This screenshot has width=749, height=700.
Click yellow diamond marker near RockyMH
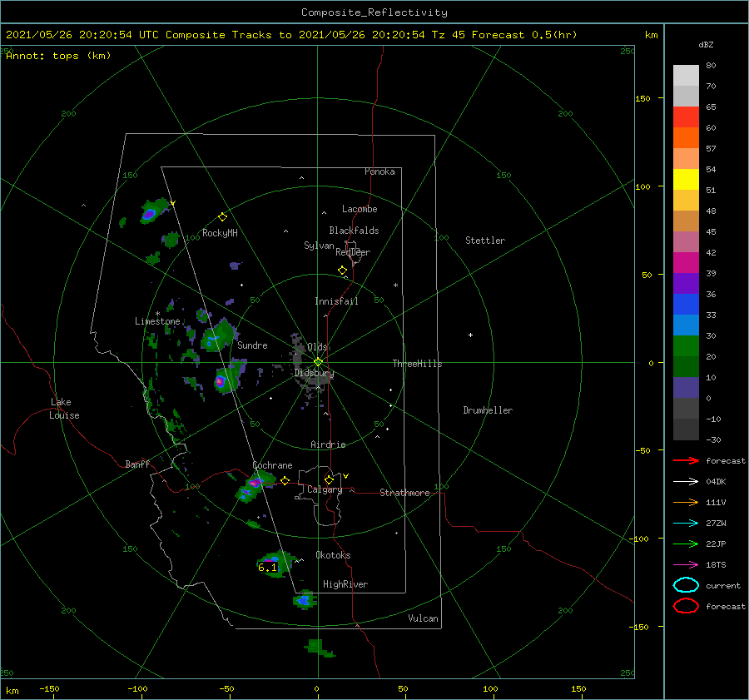tap(222, 217)
